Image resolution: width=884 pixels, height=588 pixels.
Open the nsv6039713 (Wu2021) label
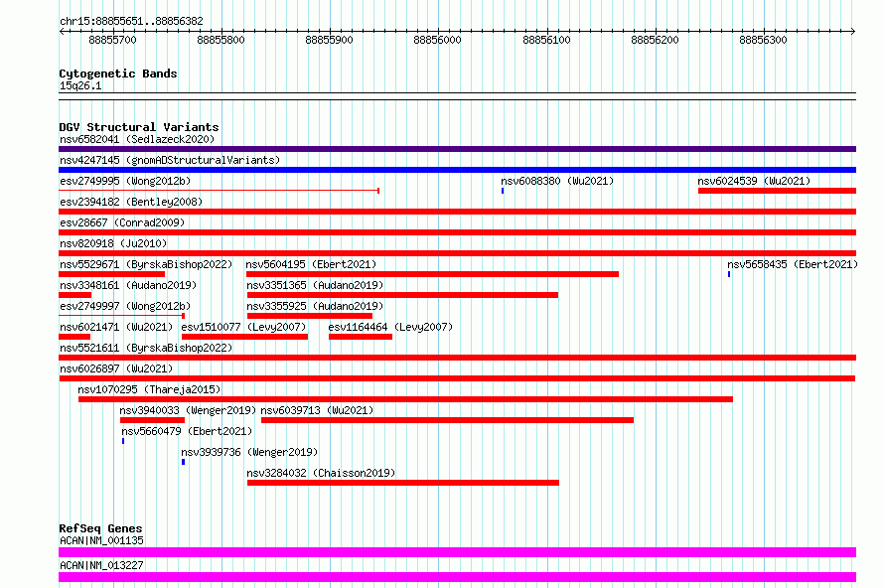(x=317, y=410)
